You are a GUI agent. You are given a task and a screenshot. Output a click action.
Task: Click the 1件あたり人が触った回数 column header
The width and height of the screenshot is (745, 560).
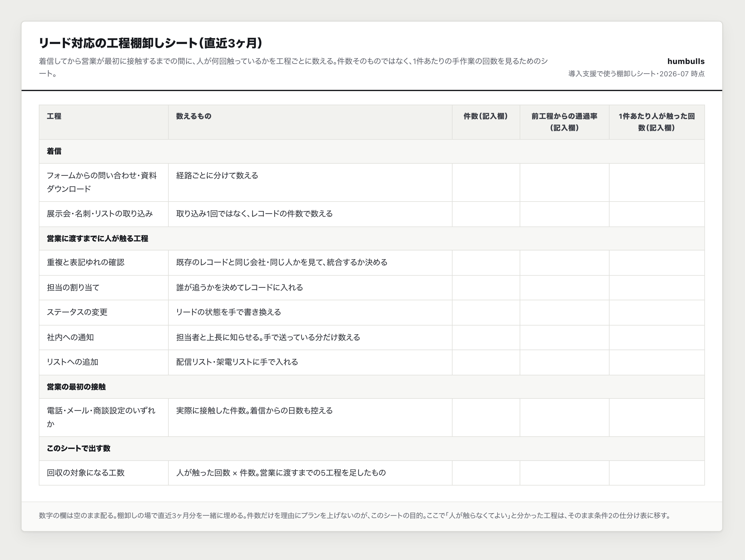point(657,122)
